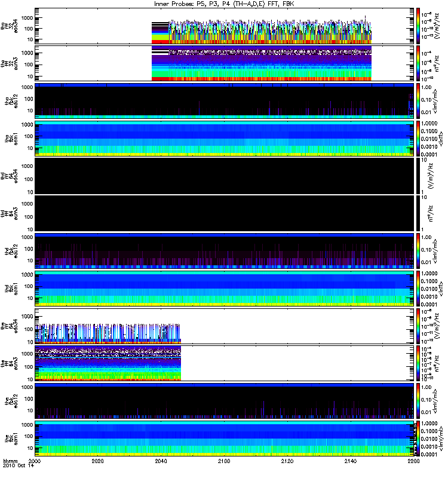Select the 2100 time axis label

[x=223, y=461]
